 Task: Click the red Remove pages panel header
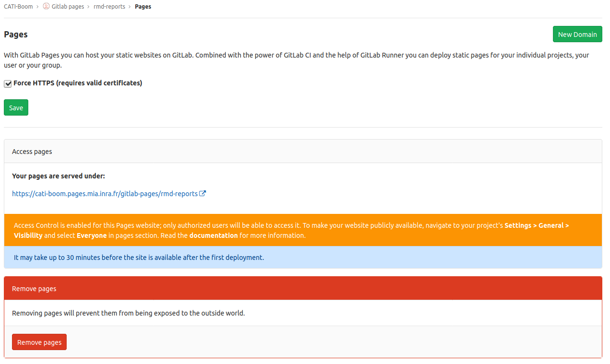(303, 289)
